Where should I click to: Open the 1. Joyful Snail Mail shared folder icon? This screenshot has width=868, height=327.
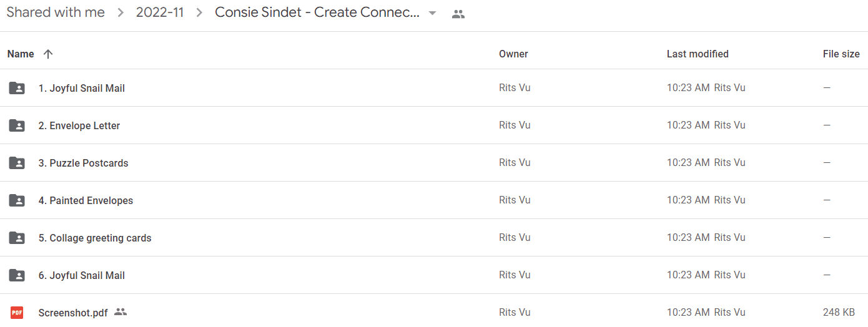[x=17, y=88]
